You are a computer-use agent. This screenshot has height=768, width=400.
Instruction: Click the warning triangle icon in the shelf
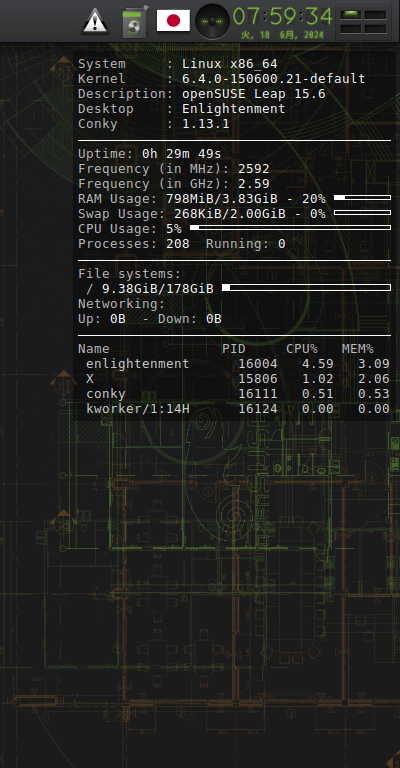point(95,22)
